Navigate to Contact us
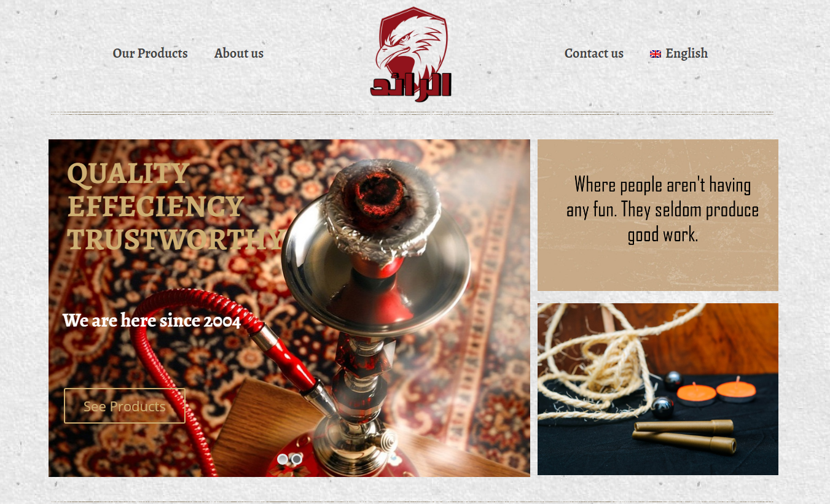 [594, 53]
